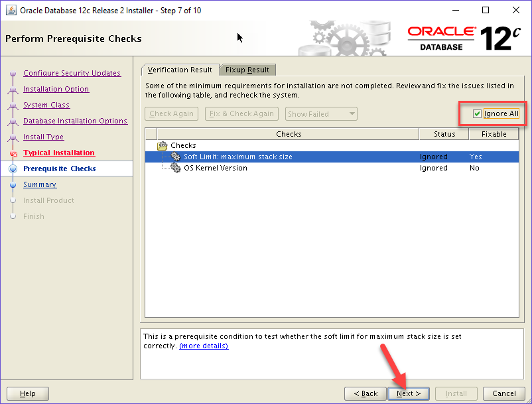This screenshot has width=532, height=404.
Task: Select Soft Limit maximum stack size row
Action: [237, 157]
